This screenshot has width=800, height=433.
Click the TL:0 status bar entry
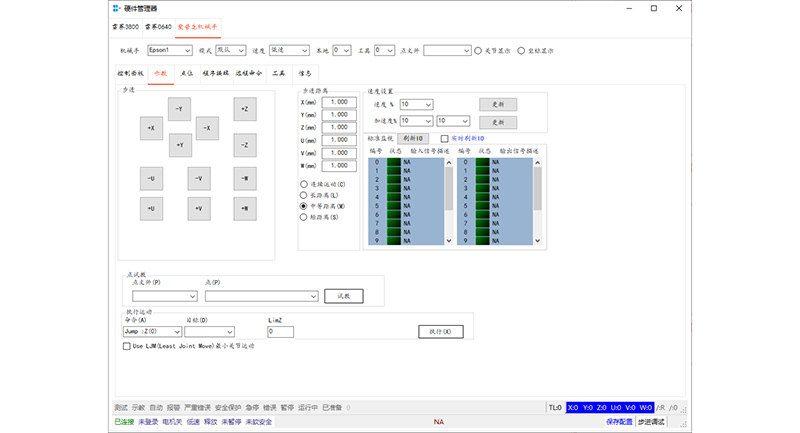tap(555, 407)
